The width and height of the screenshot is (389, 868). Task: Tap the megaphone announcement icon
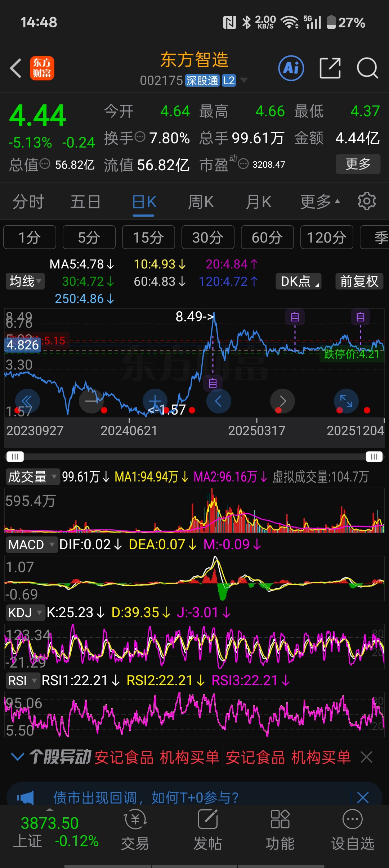click(26, 798)
